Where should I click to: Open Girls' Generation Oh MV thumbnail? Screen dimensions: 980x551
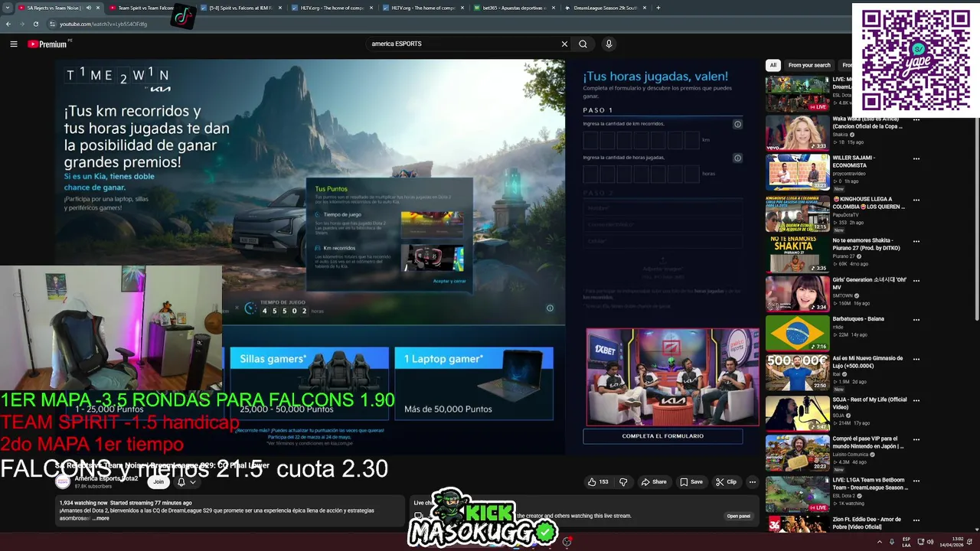click(x=797, y=293)
